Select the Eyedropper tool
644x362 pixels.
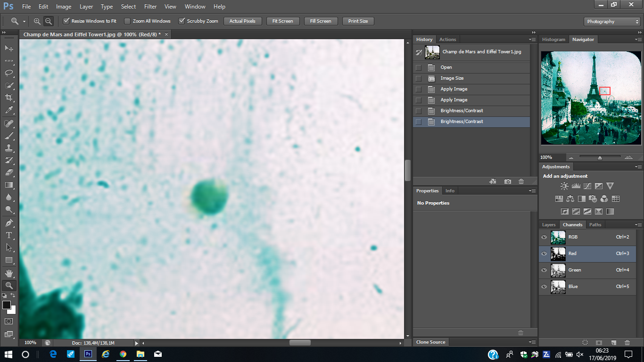[8, 110]
